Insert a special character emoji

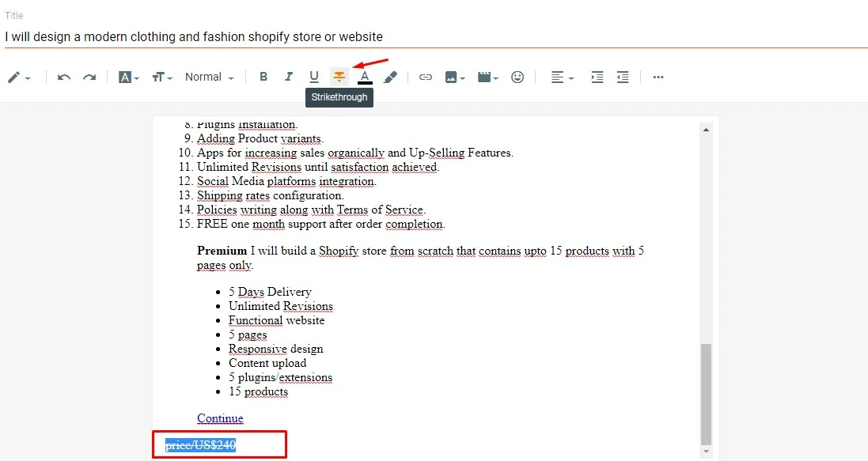[517, 77]
